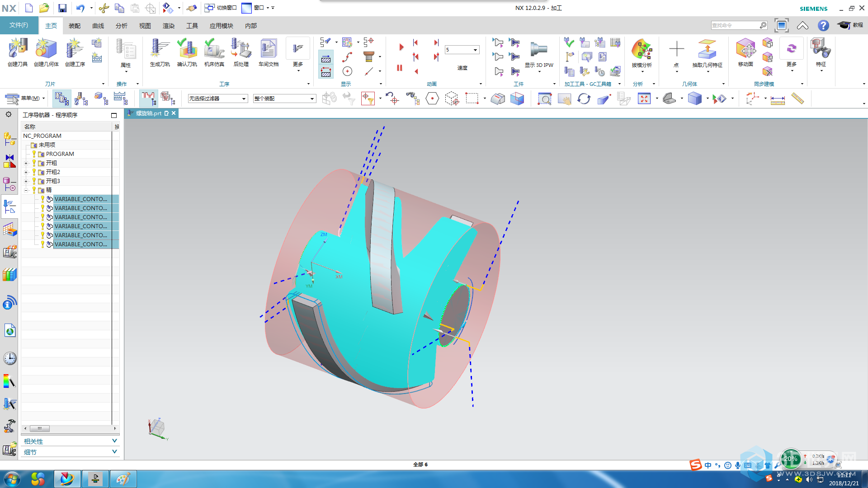Switch to the 主页 ribbon tab
The height and width of the screenshot is (488, 868).
point(51,26)
